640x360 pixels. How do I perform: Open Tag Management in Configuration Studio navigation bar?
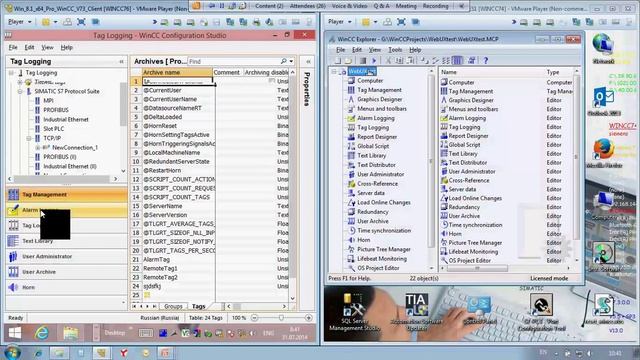pos(67,195)
